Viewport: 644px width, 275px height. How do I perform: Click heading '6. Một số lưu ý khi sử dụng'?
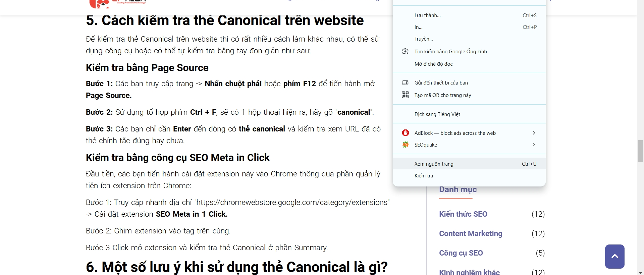pyautogui.click(x=237, y=267)
